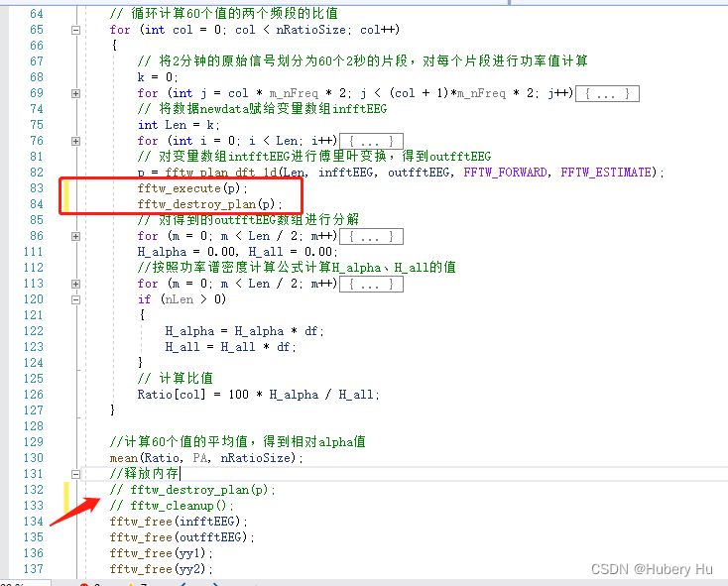Click H_all = H_all * df; line

pyautogui.click(x=230, y=347)
